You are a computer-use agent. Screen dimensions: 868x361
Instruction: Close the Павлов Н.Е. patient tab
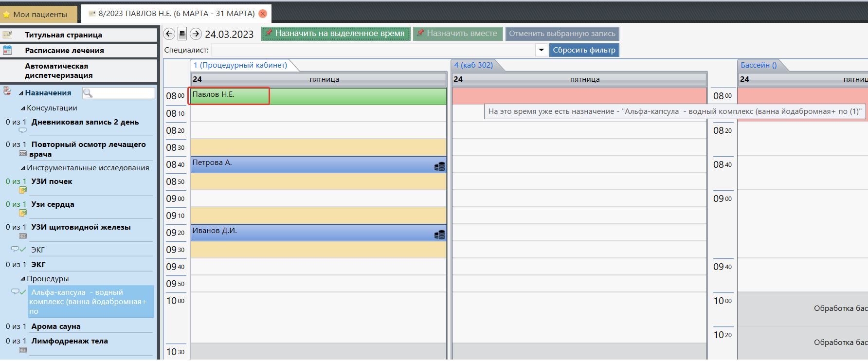tap(263, 14)
